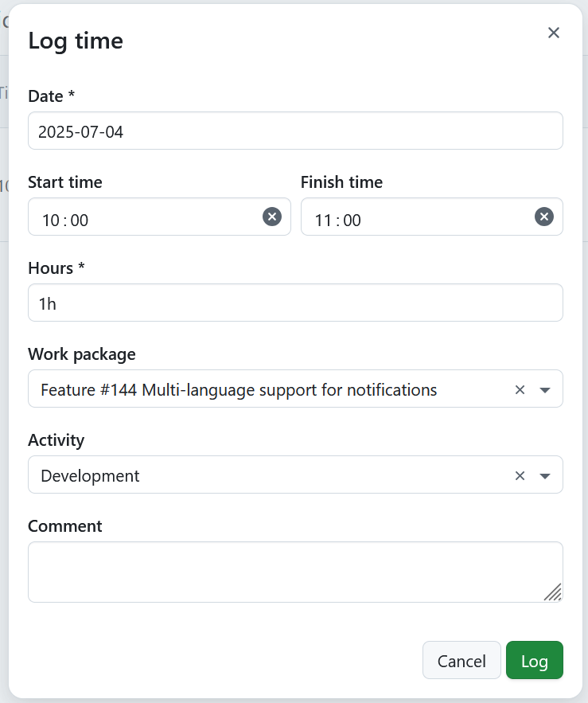Open the Activity dropdown
The height and width of the screenshot is (703, 588).
pos(545,475)
